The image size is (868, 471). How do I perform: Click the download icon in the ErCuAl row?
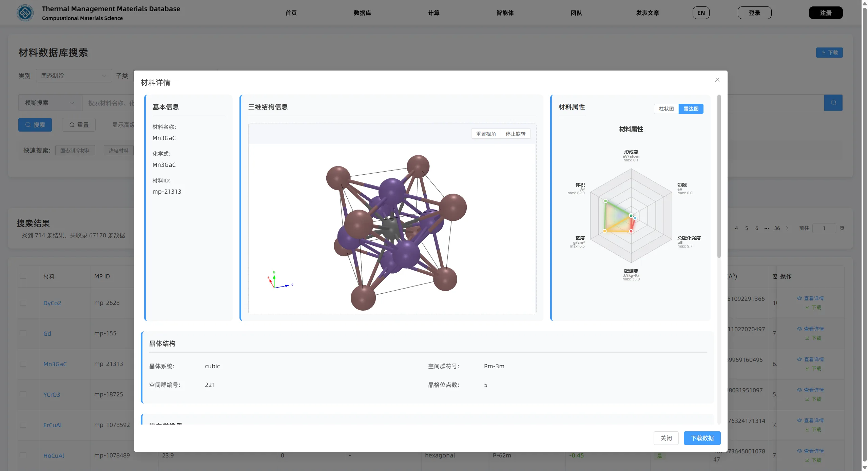coord(807,429)
